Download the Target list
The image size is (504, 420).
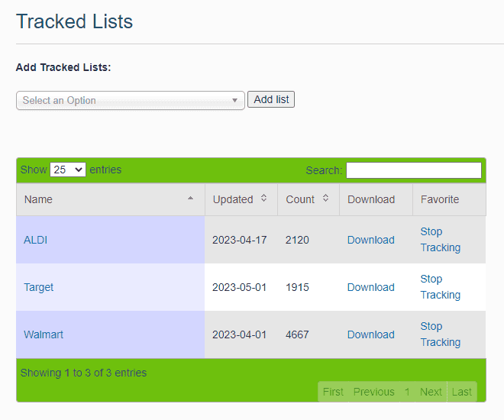coord(370,287)
